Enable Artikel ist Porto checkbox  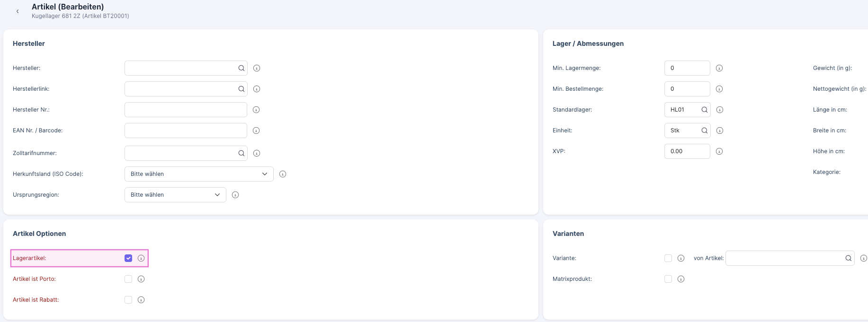128,279
